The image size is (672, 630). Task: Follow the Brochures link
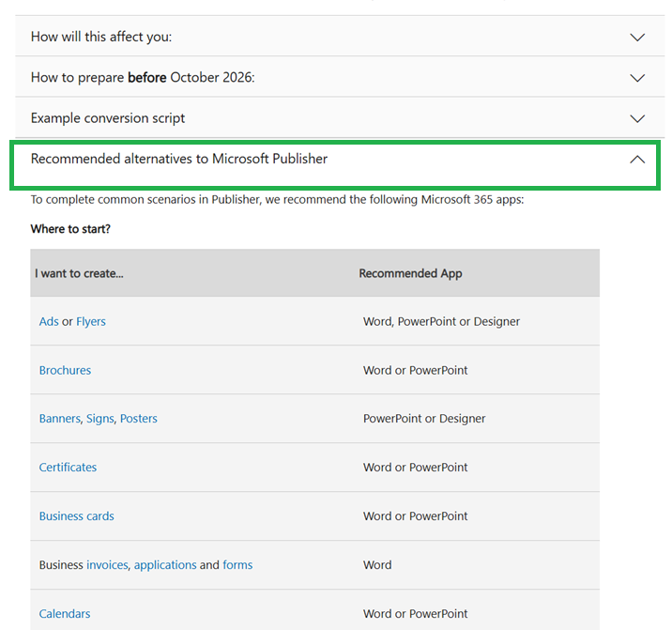click(x=65, y=370)
